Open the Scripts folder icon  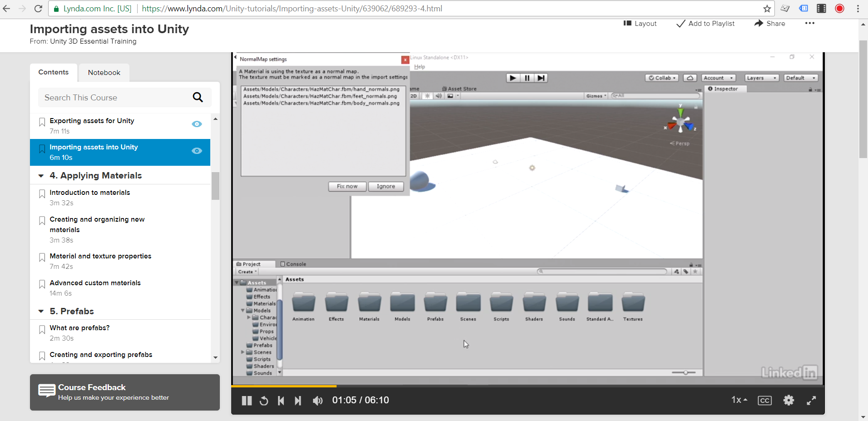coord(501,302)
